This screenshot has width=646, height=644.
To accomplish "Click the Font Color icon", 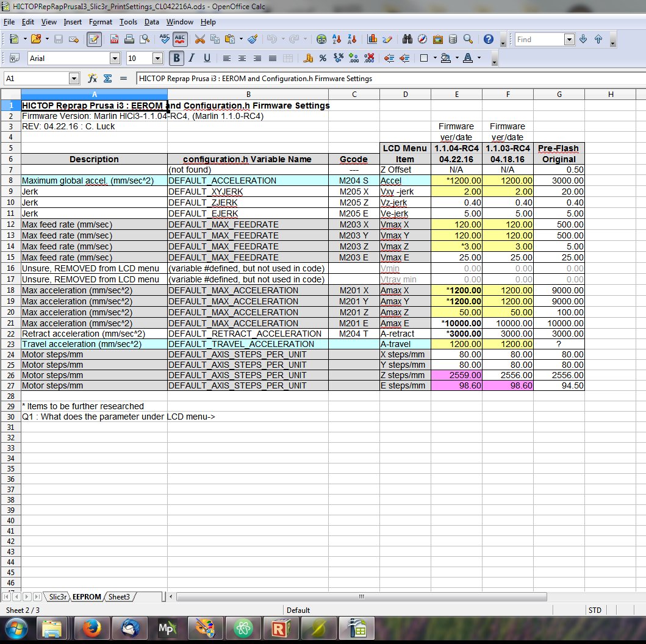I will [x=467, y=58].
